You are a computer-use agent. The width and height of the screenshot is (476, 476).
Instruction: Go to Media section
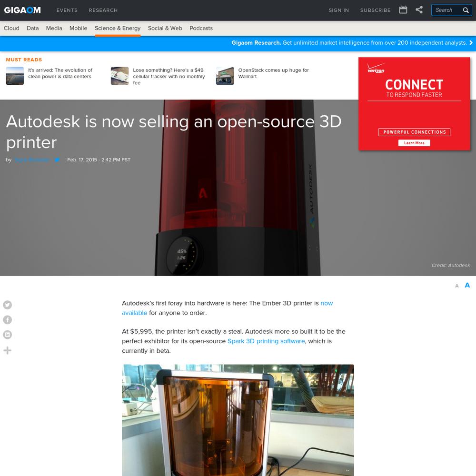point(54,28)
